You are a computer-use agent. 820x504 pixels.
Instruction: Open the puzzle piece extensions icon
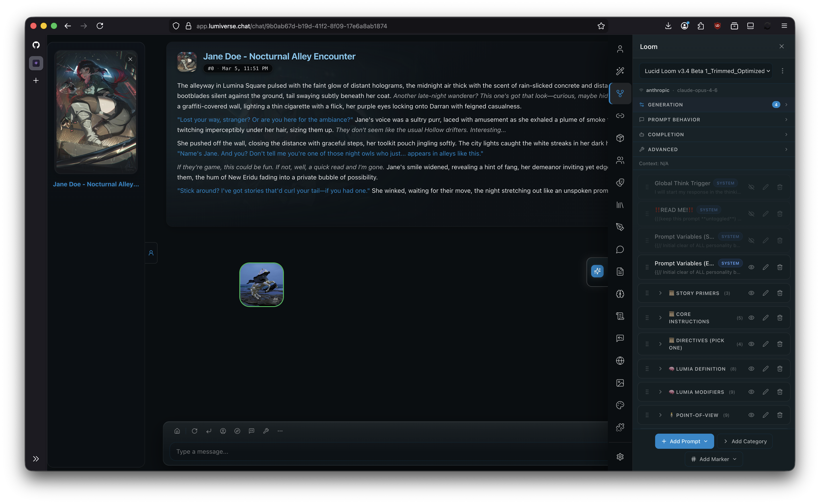[620, 427]
